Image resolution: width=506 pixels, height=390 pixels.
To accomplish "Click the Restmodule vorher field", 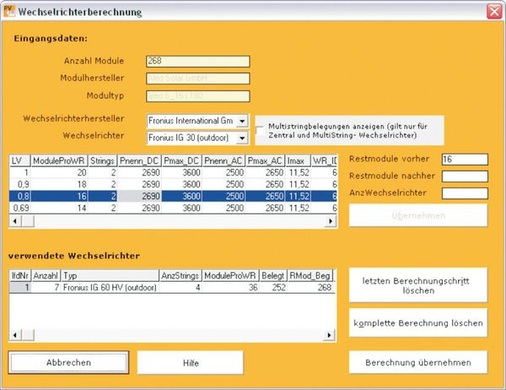I will point(465,159).
